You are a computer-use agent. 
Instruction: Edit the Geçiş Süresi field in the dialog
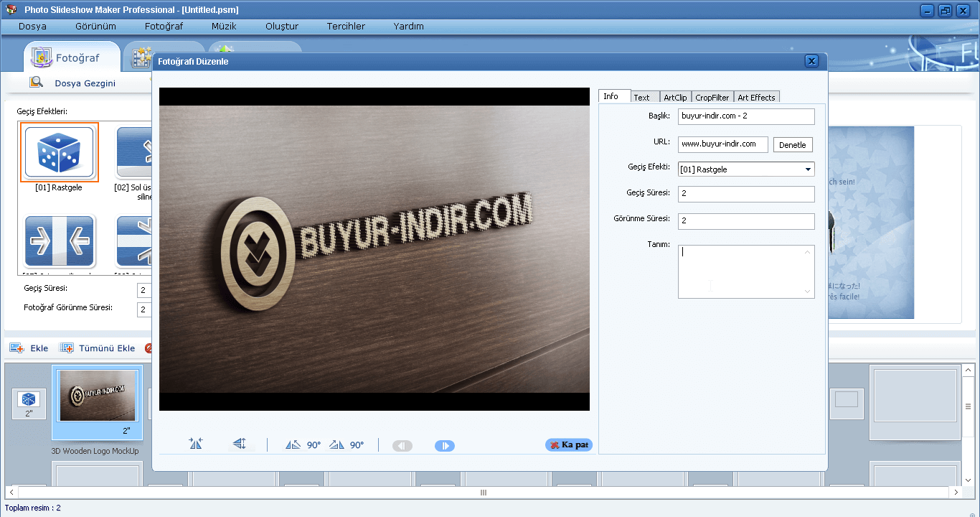(x=746, y=194)
